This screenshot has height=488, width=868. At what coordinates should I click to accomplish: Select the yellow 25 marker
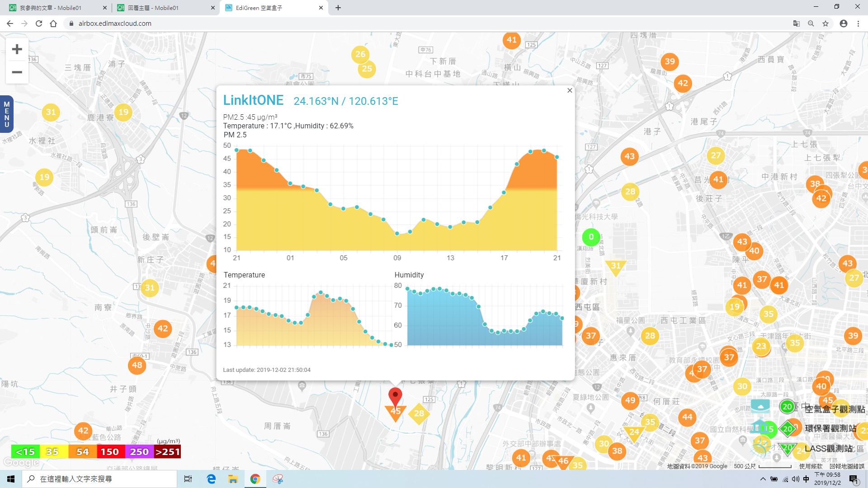coord(367,69)
